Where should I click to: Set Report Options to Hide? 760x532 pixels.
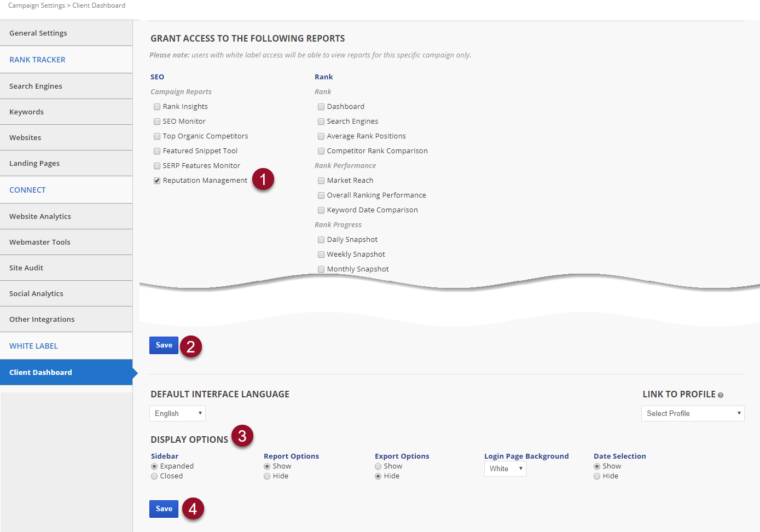coord(267,476)
